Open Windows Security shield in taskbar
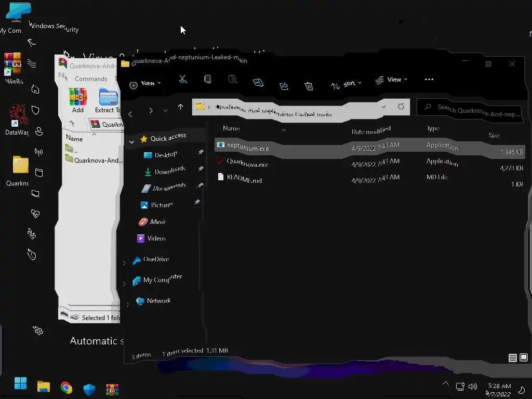The height and width of the screenshot is (399, 532). coord(89,389)
